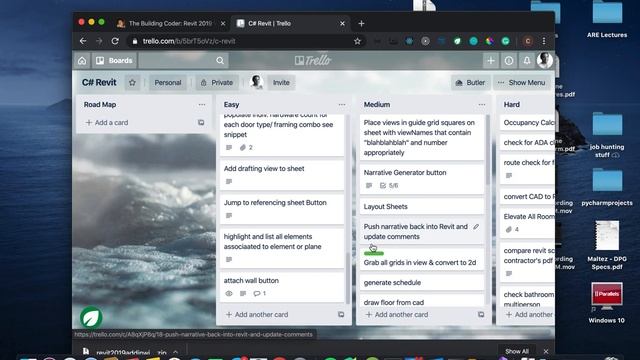Screen dimensions: 640x360
Task: Star the C# Revit board
Action: click(132, 82)
